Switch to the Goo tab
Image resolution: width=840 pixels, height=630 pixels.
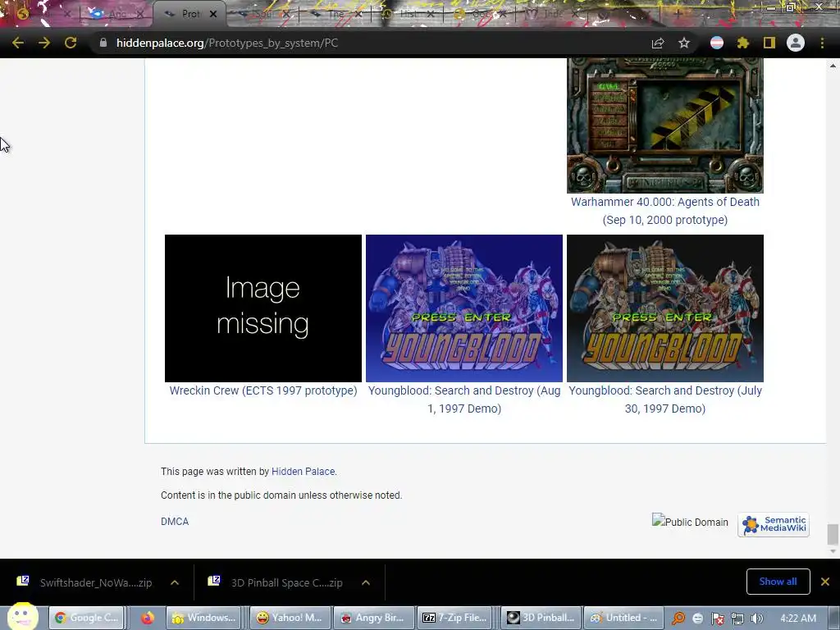click(x=479, y=14)
